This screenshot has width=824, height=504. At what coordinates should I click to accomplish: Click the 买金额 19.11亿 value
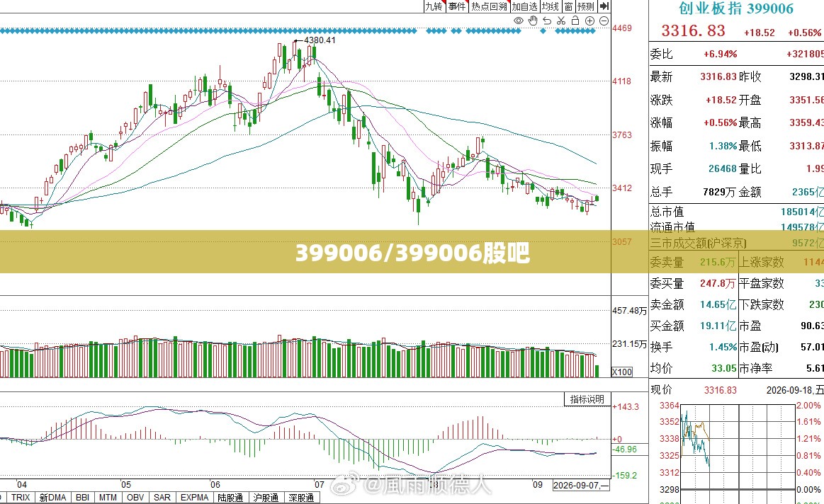pos(718,326)
